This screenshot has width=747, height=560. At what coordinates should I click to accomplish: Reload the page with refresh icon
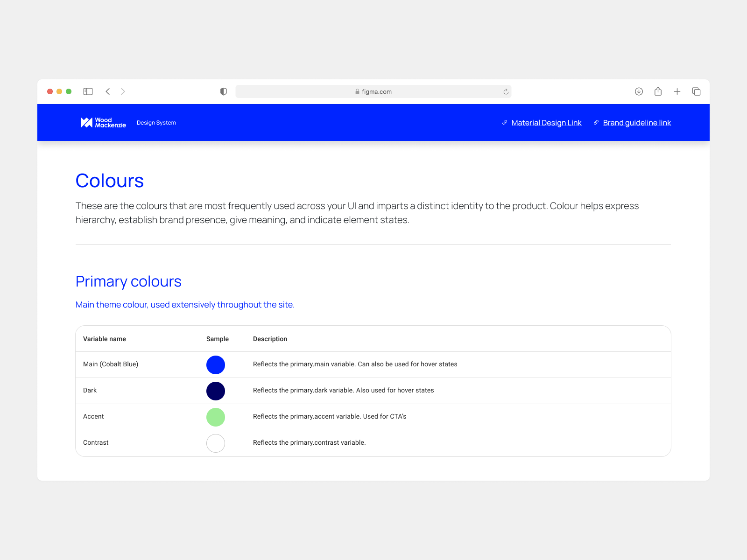[x=506, y=92]
